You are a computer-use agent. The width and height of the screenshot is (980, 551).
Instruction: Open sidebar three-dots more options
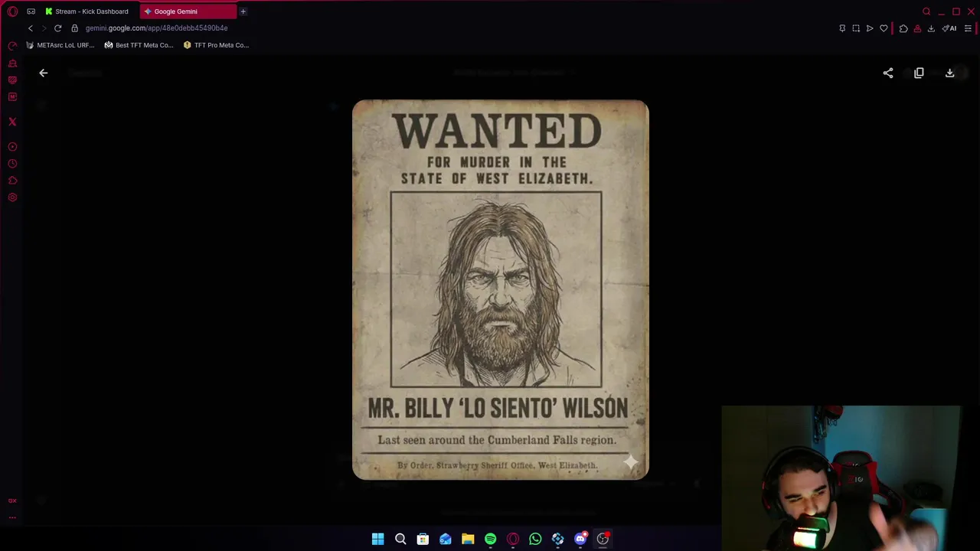coord(12,517)
